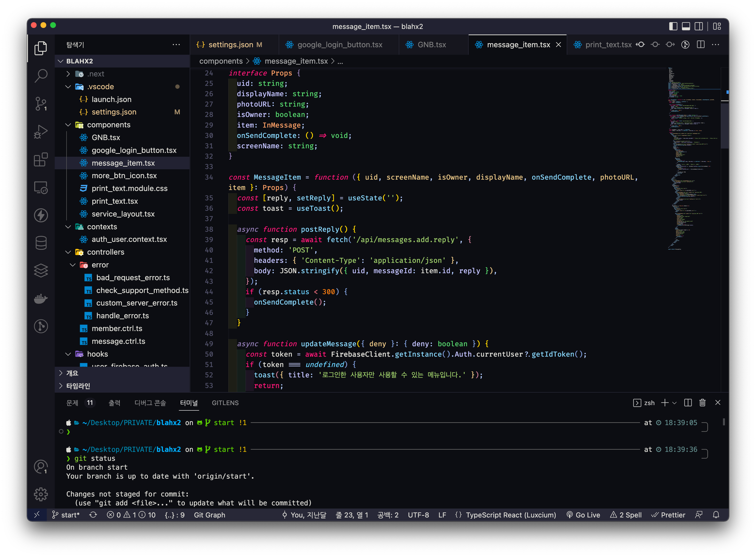This screenshot has height=557, width=756.
Task: Open the Git Graph activity bar icon
Action: click(41, 326)
